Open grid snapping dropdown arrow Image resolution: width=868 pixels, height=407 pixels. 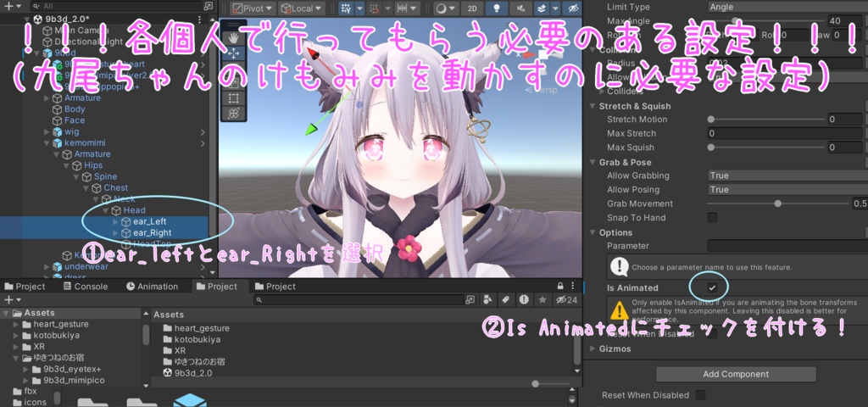click(359, 8)
